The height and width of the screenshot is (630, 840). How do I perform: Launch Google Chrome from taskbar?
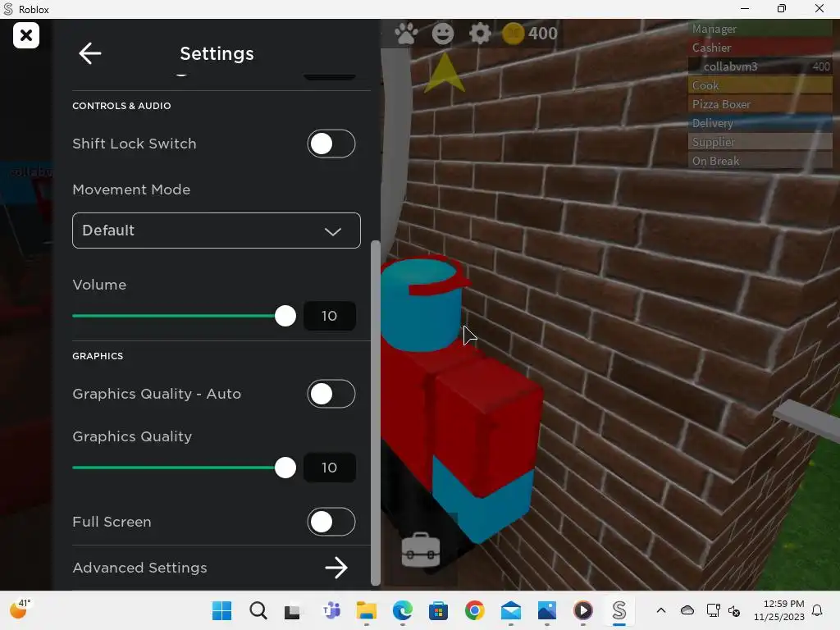coord(475,610)
